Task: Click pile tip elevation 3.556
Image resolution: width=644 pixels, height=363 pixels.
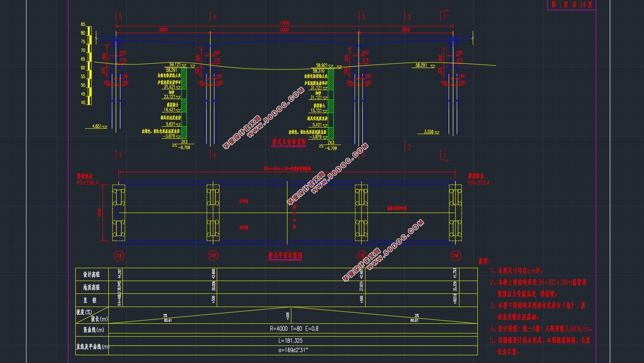Action: click(x=429, y=132)
